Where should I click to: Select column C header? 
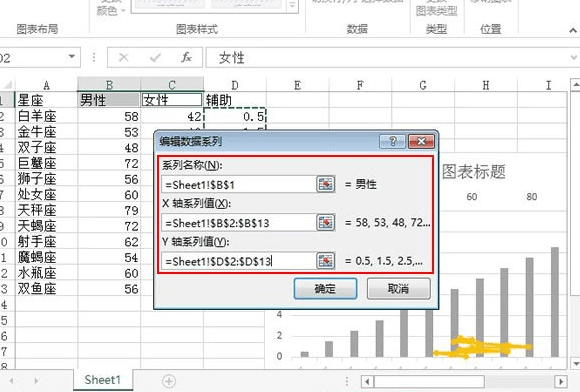tap(172, 85)
